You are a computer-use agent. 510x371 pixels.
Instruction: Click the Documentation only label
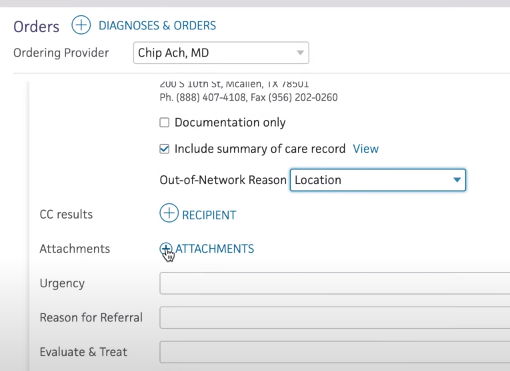click(230, 123)
